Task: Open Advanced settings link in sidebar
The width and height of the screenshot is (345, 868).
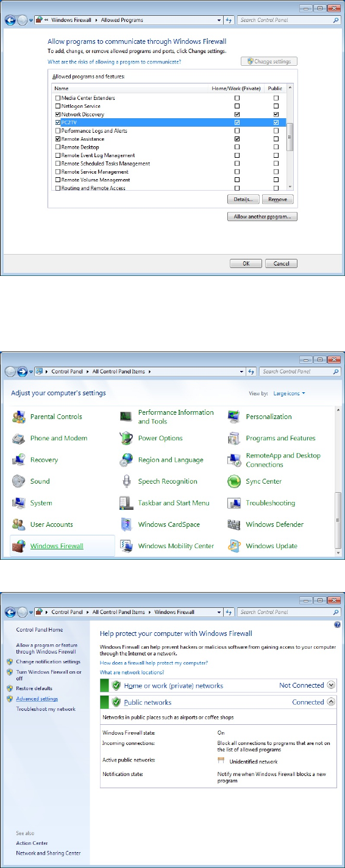Action: [37, 699]
